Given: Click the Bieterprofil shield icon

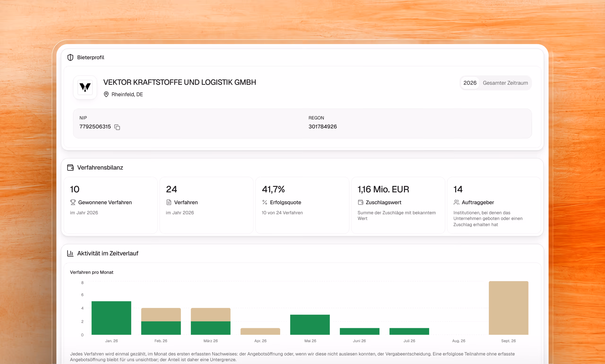Looking at the screenshot, I should (70, 57).
